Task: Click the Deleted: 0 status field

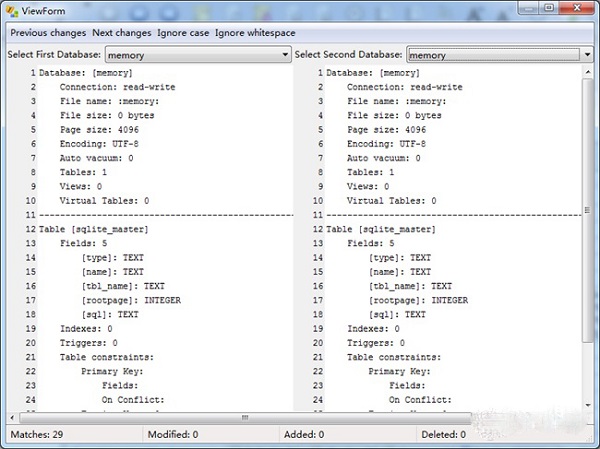Action: tap(441, 435)
